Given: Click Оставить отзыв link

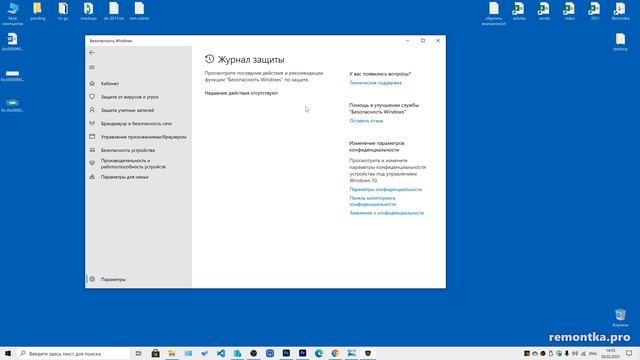Looking at the screenshot, I should click(366, 121).
